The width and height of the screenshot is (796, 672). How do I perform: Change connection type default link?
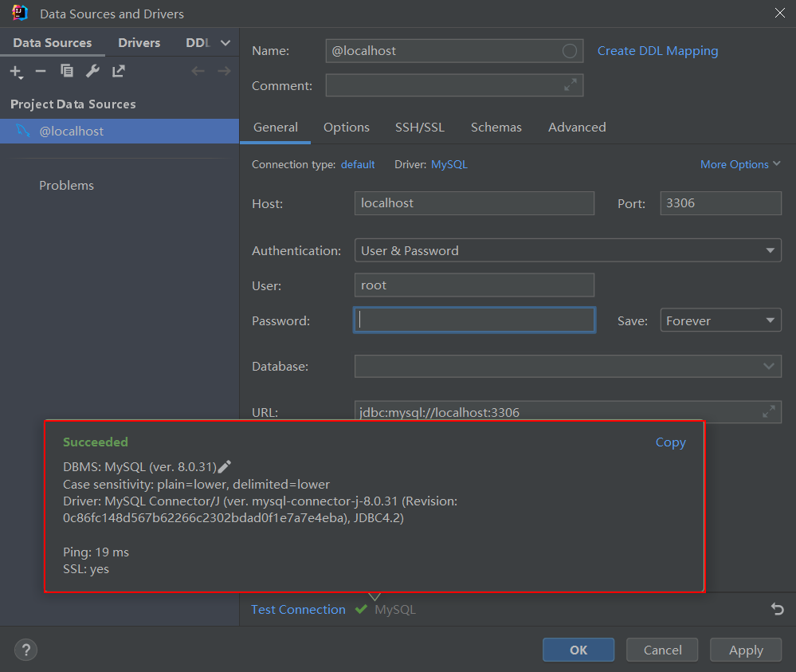[358, 164]
